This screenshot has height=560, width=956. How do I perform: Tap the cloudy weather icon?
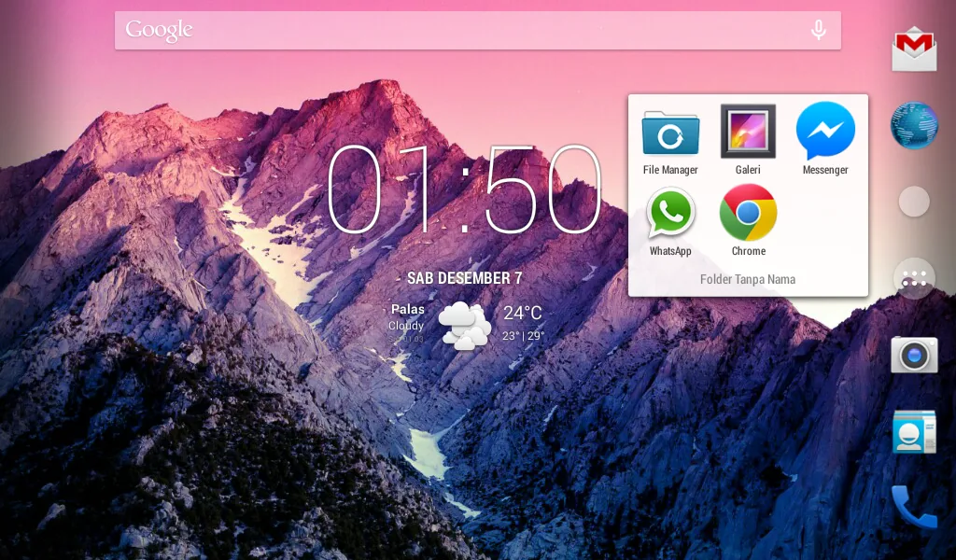(x=464, y=326)
